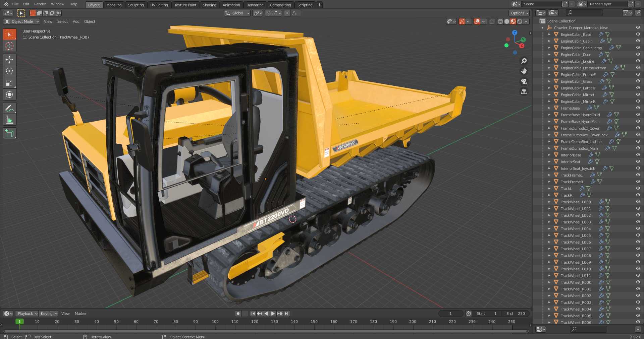644x339 pixels.
Task: Add a new workspace with plus button
Action: (319, 5)
